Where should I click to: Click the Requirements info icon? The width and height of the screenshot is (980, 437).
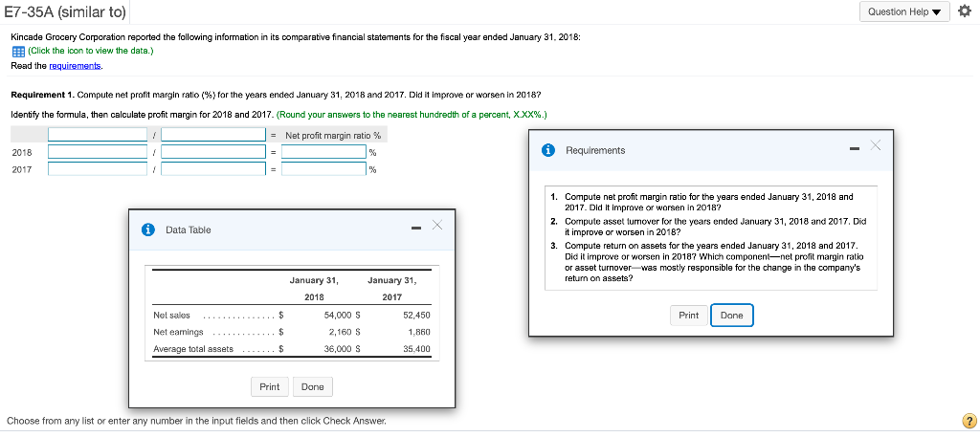pyautogui.click(x=548, y=150)
